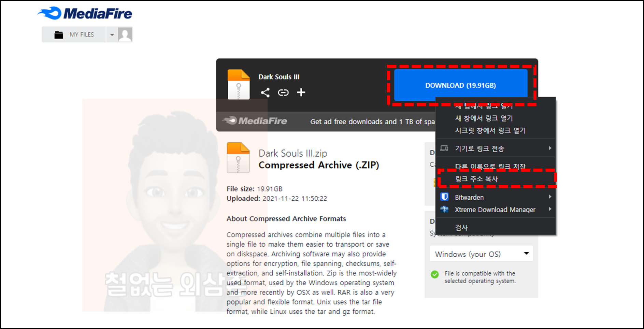Click the large zip file icon by Dark Souls III.zip
644x329 pixels.
click(238, 158)
